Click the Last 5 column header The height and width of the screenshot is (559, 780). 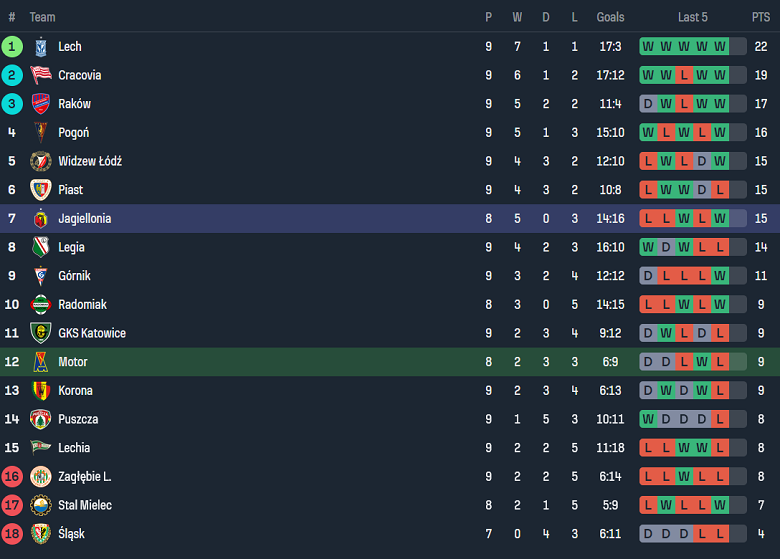click(x=692, y=17)
